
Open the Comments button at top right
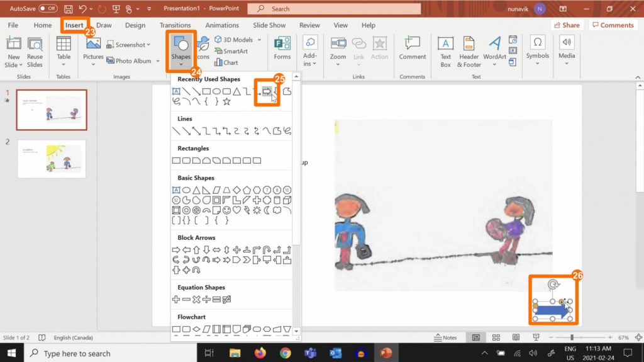(613, 25)
